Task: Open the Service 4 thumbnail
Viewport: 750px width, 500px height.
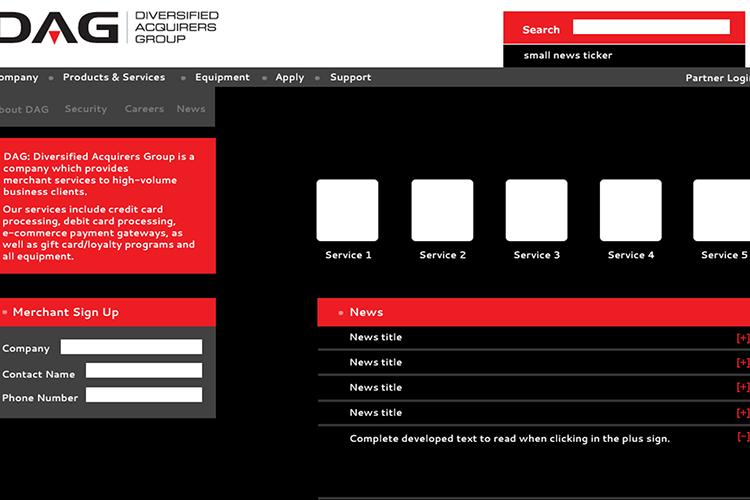Action: (630, 210)
